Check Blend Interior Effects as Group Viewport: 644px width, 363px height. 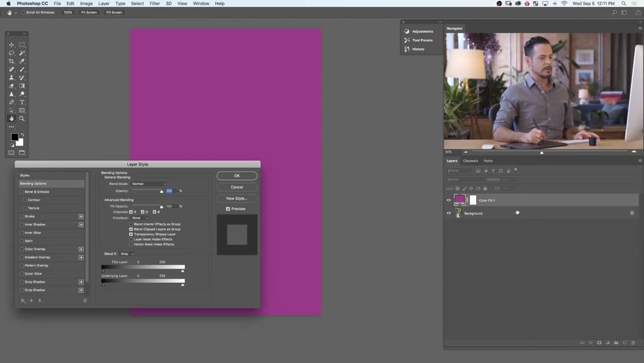(x=131, y=224)
